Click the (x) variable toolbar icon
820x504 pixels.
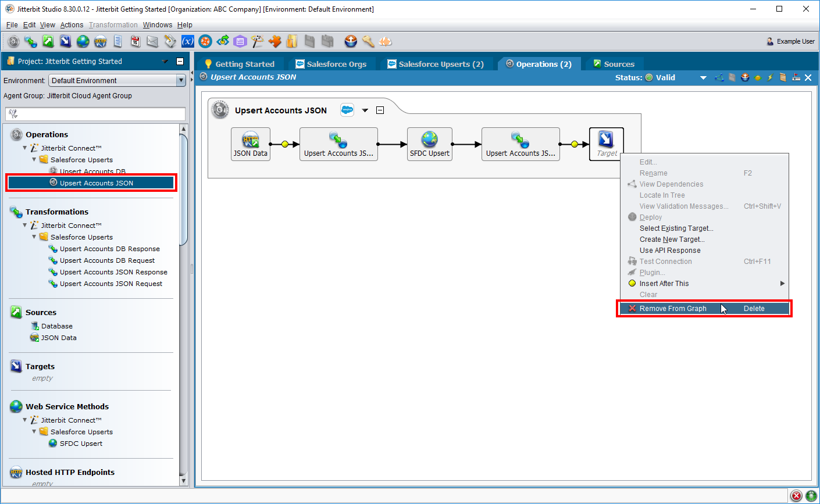(x=187, y=41)
